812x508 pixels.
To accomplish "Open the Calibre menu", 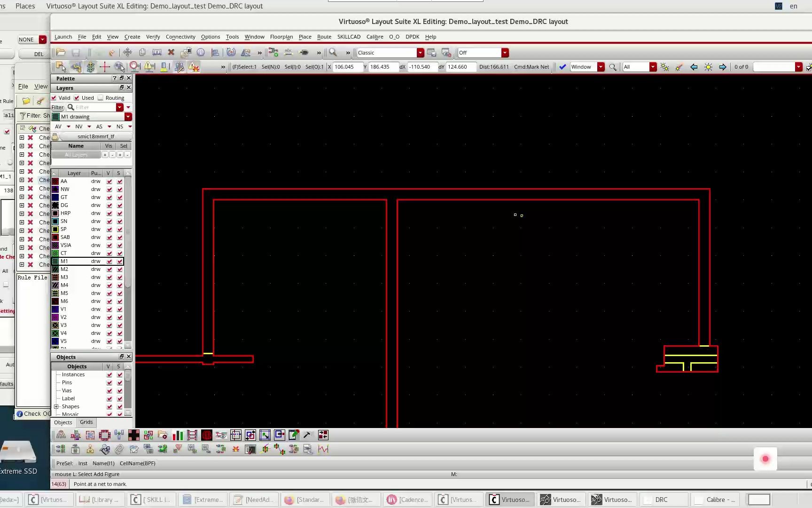I will click(375, 37).
